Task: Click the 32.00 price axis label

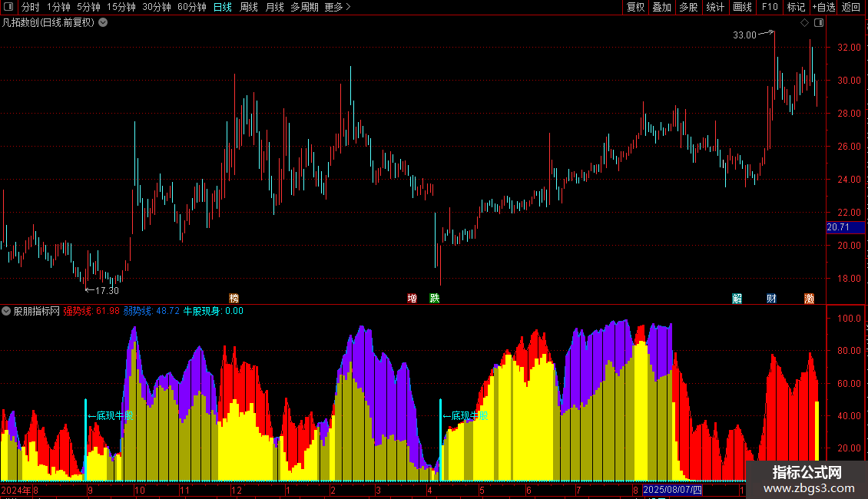Action: pos(849,48)
